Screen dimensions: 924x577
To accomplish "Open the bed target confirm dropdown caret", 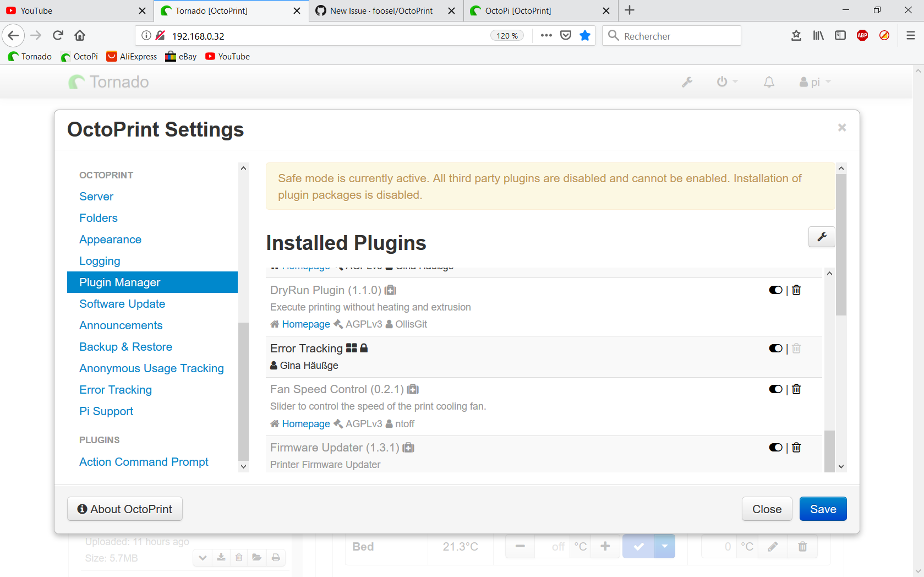I will (x=664, y=546).
